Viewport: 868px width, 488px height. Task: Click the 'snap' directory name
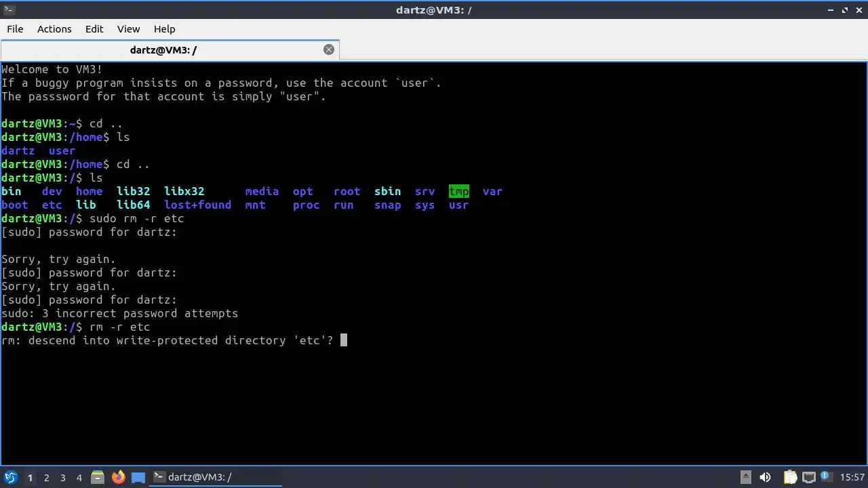tap(388, 205)
